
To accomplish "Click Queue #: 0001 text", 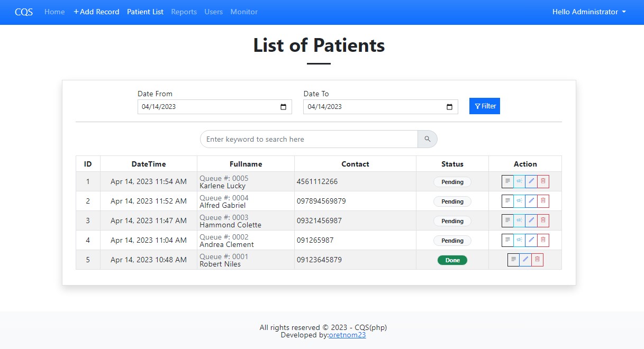I will (x=224, y=256).
